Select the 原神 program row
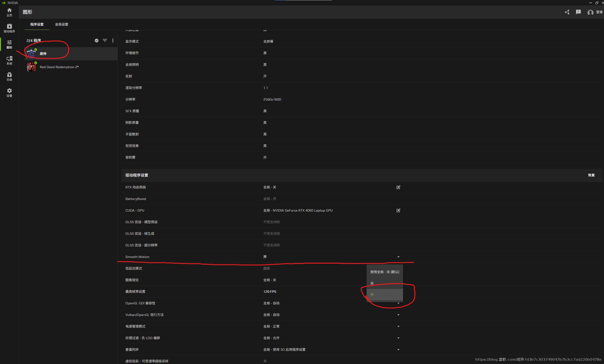This screenshot has height=364, width=604. (x=71, y=54)
